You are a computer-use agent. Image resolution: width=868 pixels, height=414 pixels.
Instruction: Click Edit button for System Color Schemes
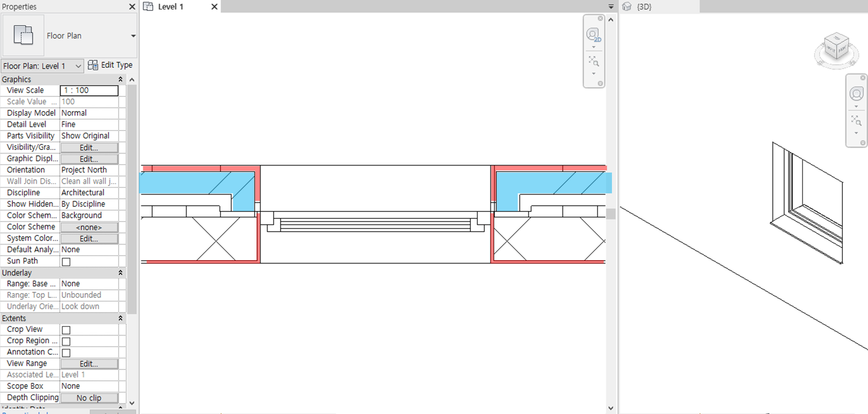(89, 238)
